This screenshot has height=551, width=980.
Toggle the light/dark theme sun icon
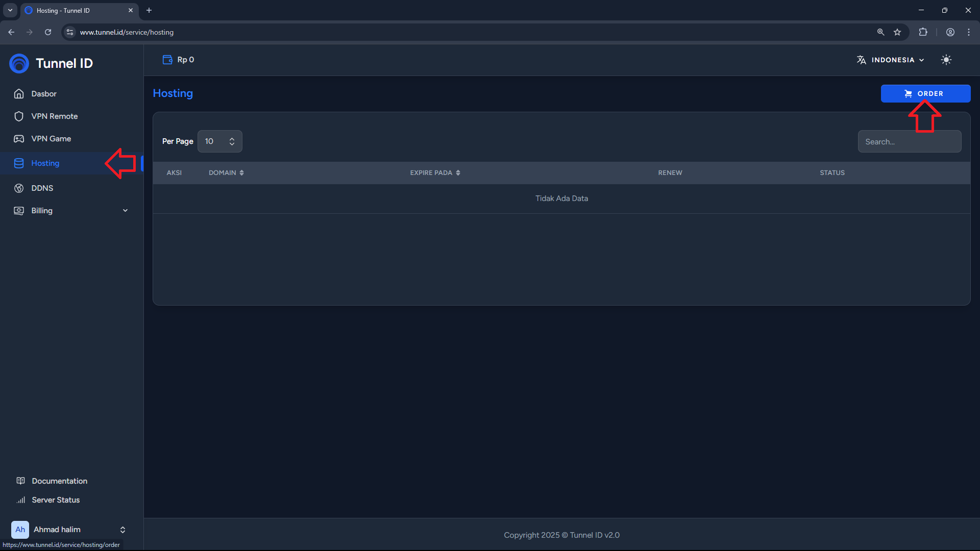point(946,60)
